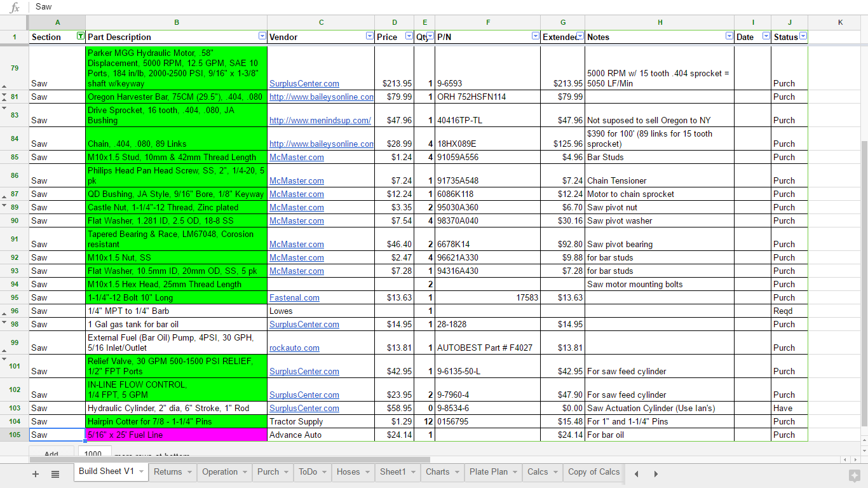Switch to the Hoses sheet tab
The width and height of the screenshot is (868, 488).
tap(348, 472)
